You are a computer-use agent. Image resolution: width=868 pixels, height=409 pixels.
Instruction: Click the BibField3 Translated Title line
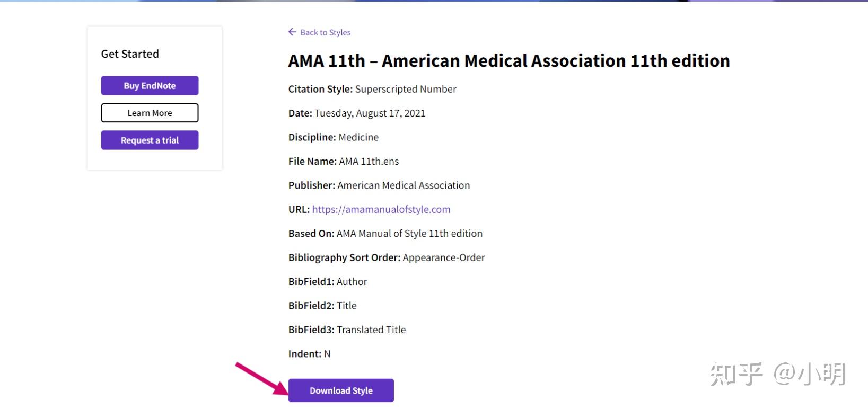[x=347, y=330]
